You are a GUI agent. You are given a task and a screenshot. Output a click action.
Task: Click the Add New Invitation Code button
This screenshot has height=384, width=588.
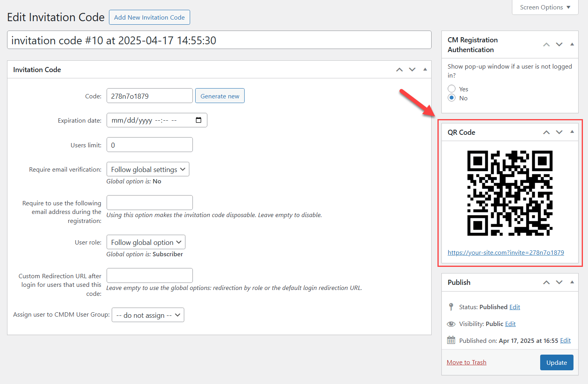click(149, 17)
